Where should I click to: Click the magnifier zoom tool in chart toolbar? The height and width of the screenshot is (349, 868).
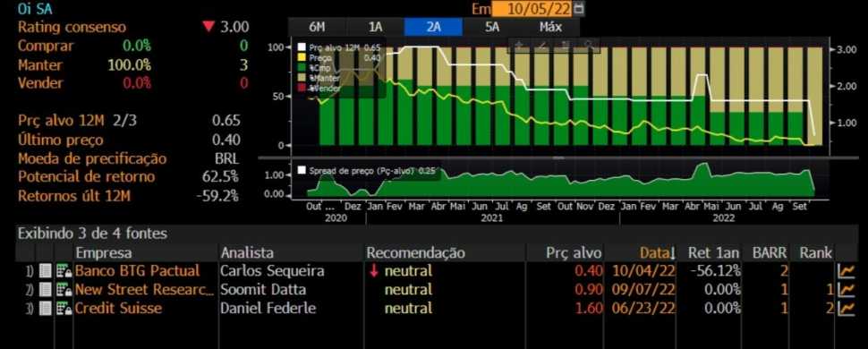click(x=589, y=46)
